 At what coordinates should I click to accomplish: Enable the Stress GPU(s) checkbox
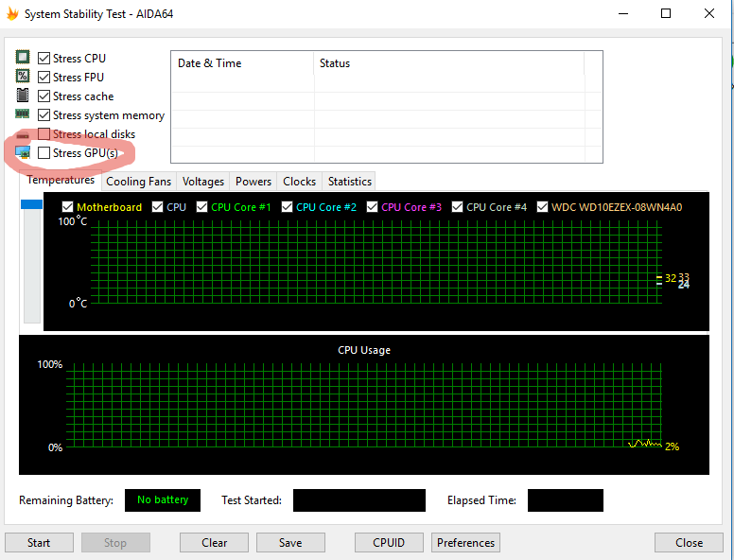[44, 152]
